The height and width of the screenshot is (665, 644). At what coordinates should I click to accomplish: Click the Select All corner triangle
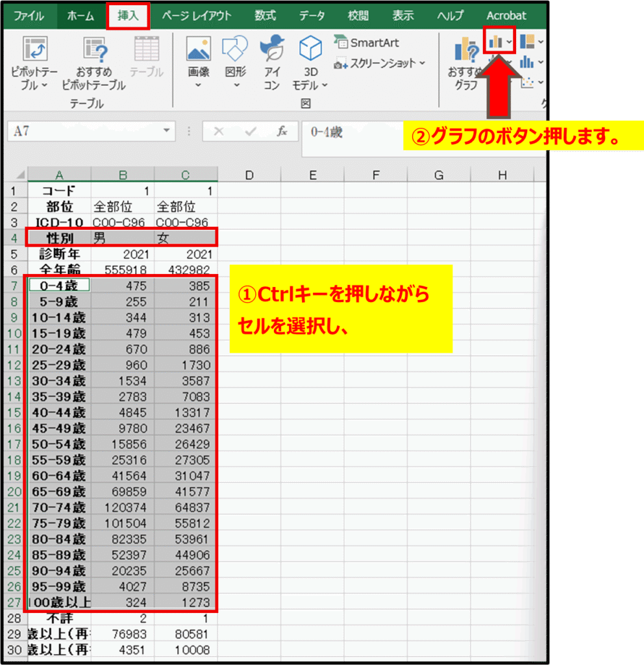(19, 175)
